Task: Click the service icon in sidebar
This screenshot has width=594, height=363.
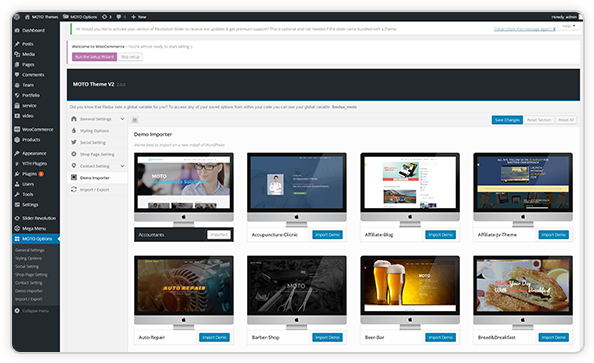Action: click(x=17, y=105)
